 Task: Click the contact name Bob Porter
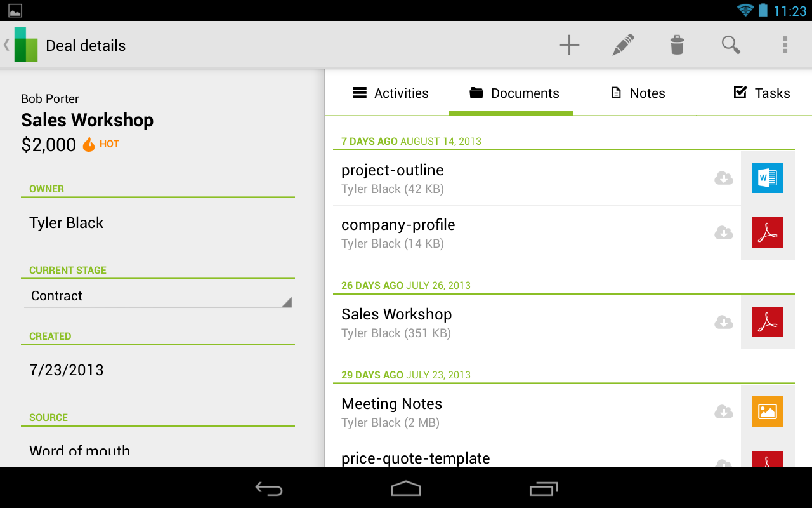49,98
